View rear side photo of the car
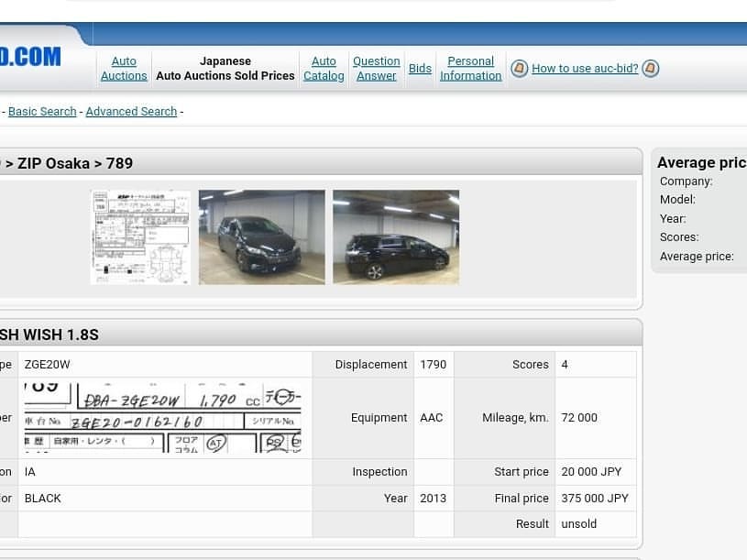The image size is (747, 560). 396,237
